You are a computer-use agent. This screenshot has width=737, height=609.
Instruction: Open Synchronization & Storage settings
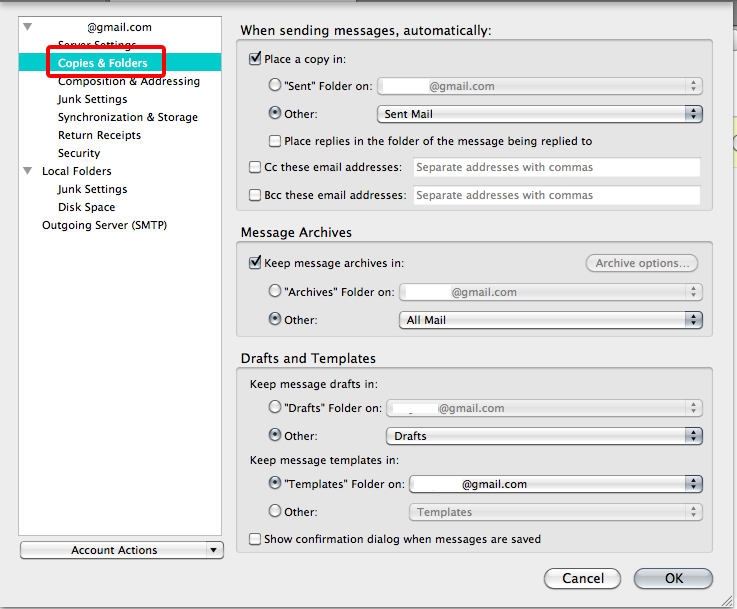[127, 117]
